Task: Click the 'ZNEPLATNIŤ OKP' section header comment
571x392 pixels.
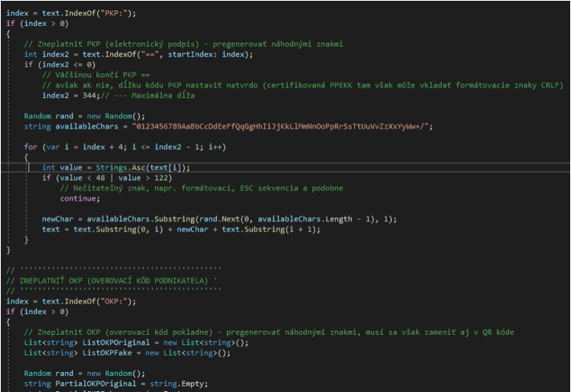Action: pyautogui.click(x=112, y=279)
